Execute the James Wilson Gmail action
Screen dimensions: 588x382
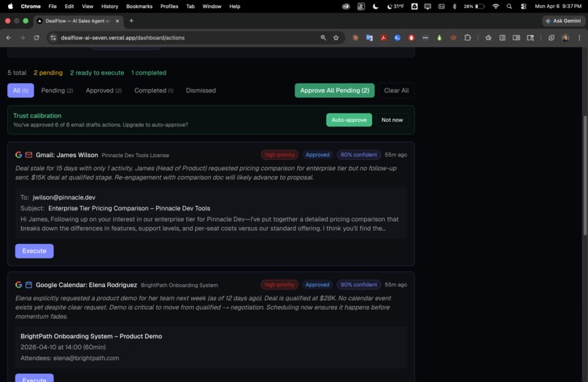pyautogui.click(x=34, y=251)
